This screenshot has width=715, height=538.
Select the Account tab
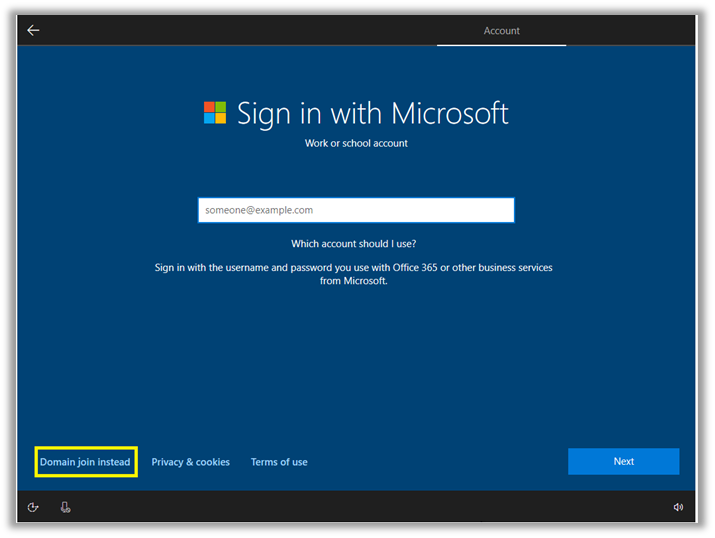point(502,31)
